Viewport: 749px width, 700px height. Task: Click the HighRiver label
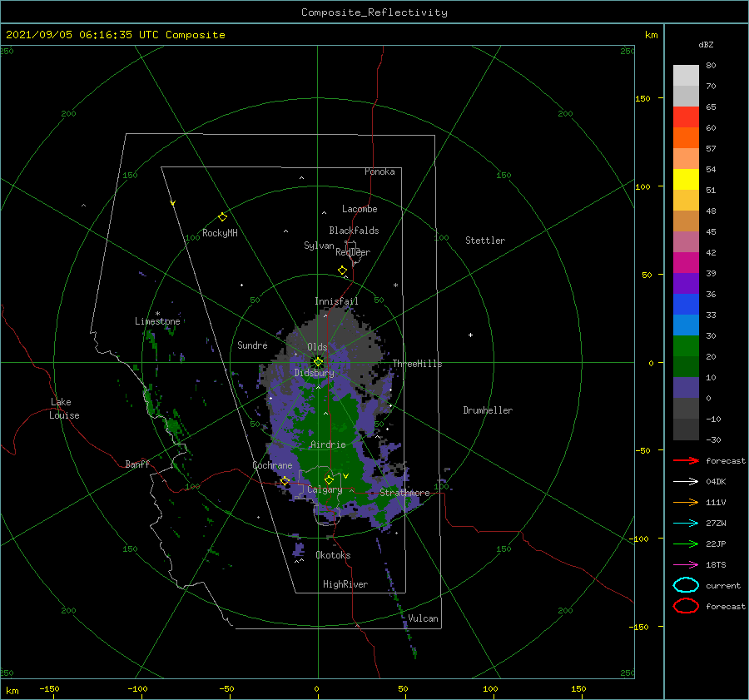coord(345,584)
